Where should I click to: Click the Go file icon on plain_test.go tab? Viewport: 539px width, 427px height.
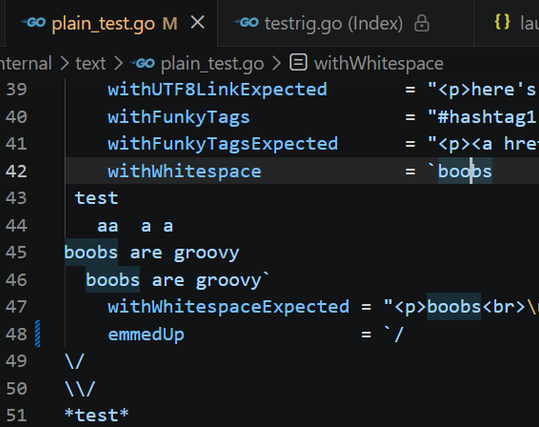(33, 23)
